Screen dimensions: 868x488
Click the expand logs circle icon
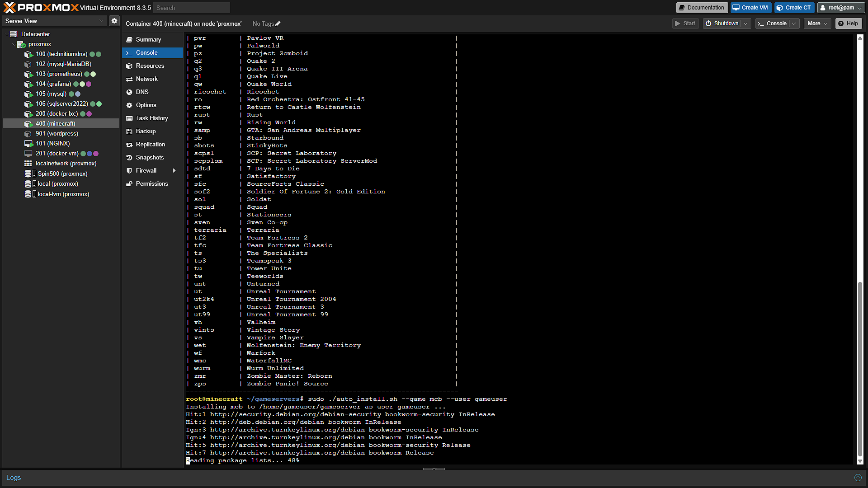tap(858, 478)
